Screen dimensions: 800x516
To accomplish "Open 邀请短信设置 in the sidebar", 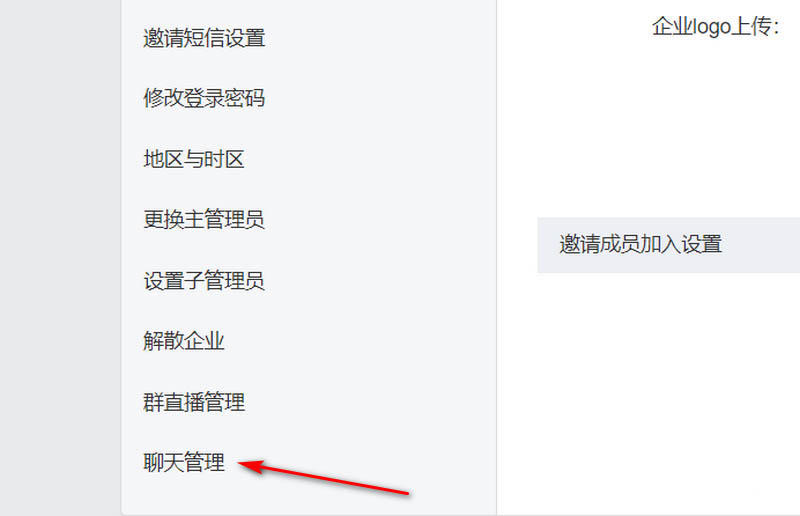I will [x=204, y=38].
